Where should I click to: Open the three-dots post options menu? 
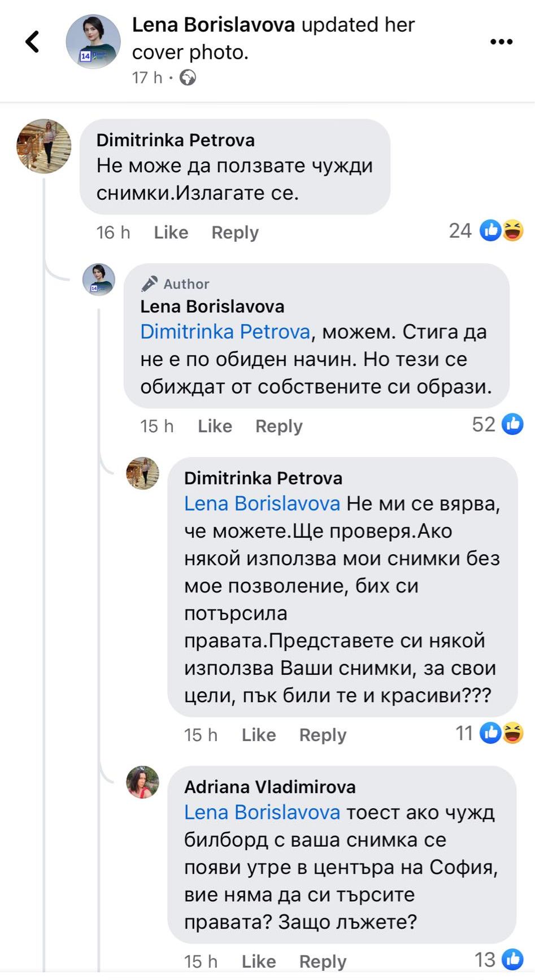click(501, 42)
